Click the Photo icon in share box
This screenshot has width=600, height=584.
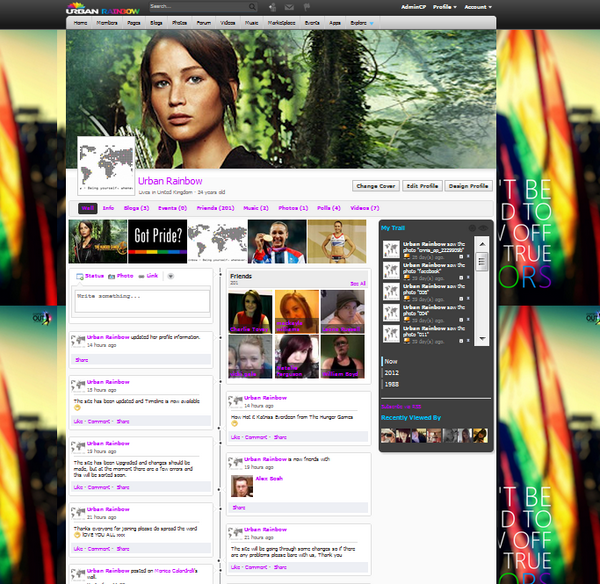tap(111, 276)
